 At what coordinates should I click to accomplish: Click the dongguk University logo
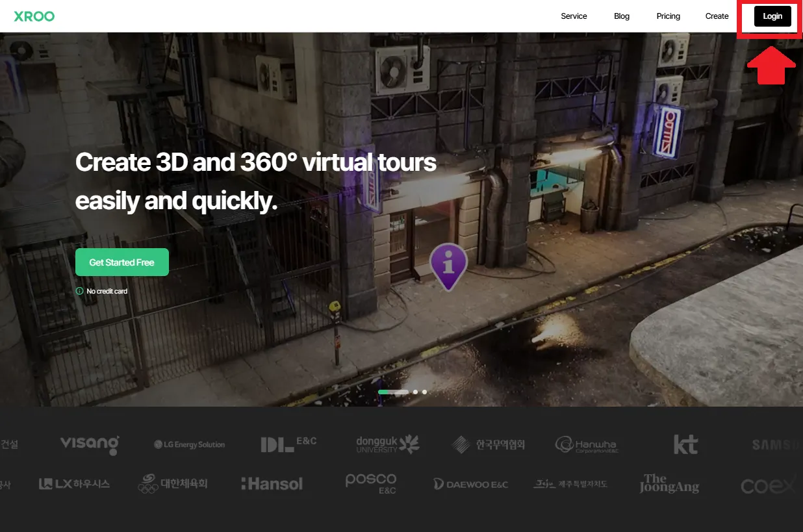(x=388, y=444)
